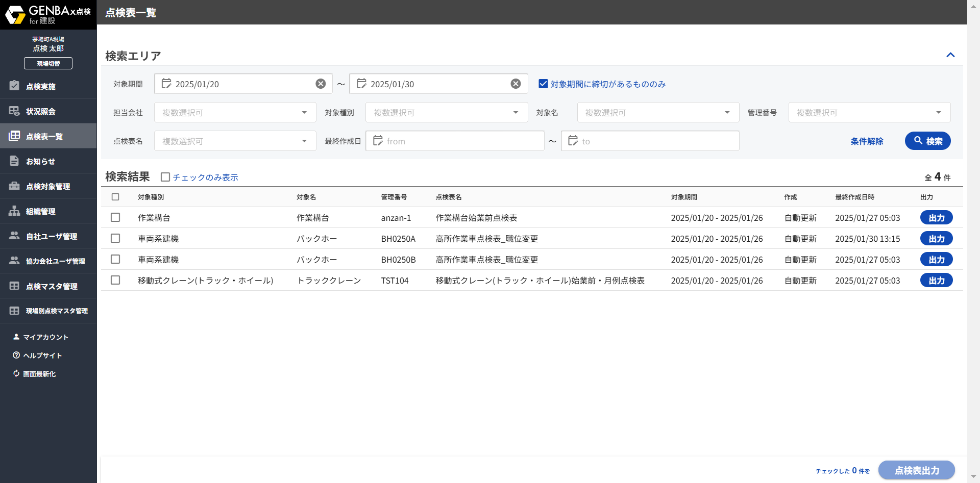
Task: Open calendar icon for start date
Action: pyautogui.click(x=166, y=84)
